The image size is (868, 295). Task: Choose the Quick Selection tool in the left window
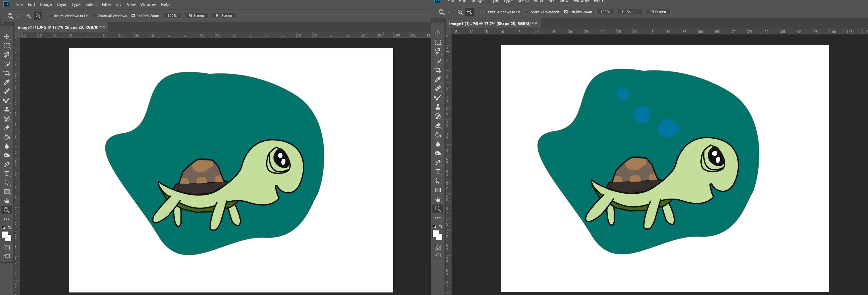pos(7,64)
